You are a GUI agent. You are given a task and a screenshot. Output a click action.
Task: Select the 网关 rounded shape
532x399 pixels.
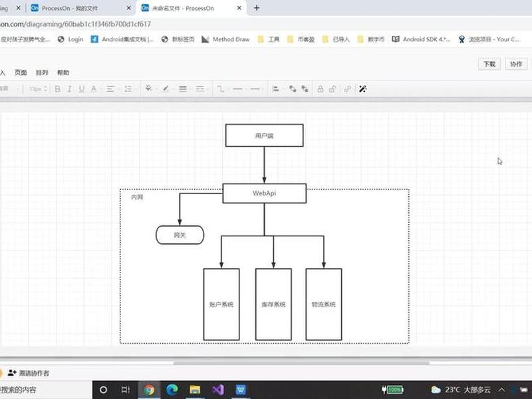coord(180,235)
